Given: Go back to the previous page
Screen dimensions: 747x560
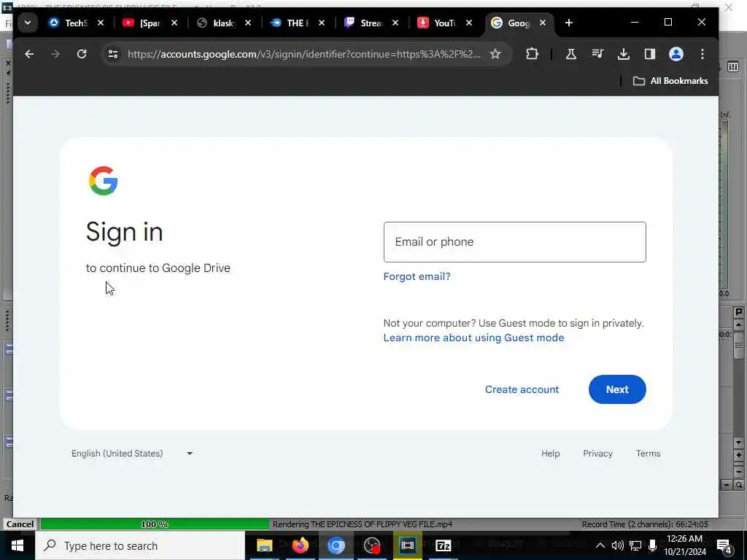Looking at the screenshot, I should coord(29,54).
